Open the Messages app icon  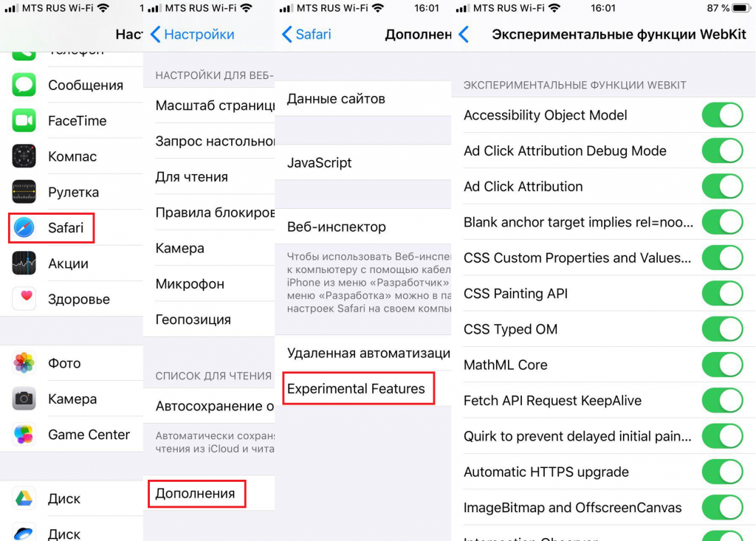[x=24, y=85]
